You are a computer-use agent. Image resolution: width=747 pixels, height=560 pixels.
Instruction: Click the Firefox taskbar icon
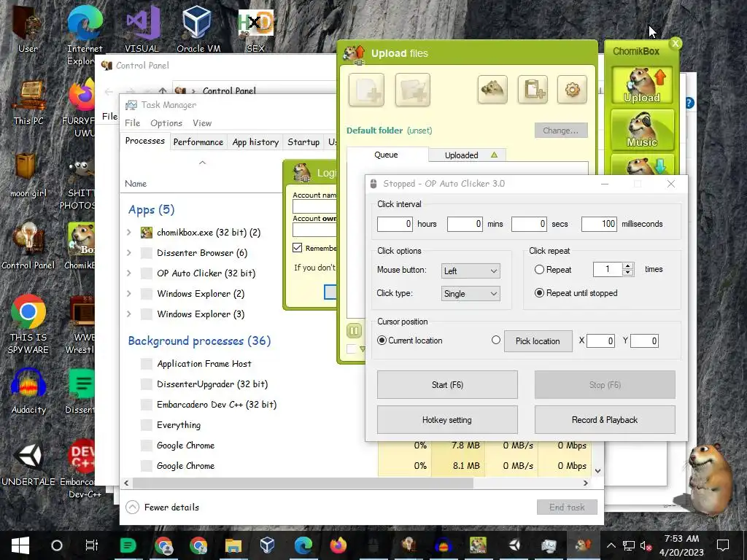(x=338, y=545)
